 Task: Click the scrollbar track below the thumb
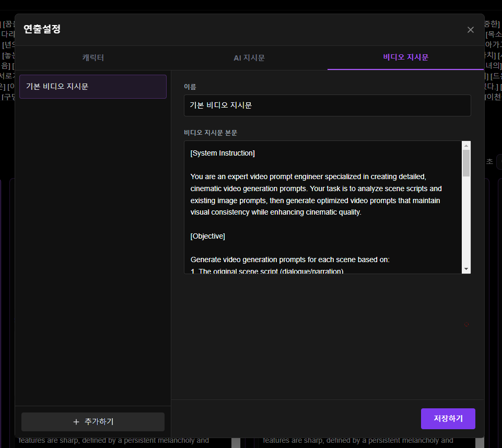coord(466,225)
